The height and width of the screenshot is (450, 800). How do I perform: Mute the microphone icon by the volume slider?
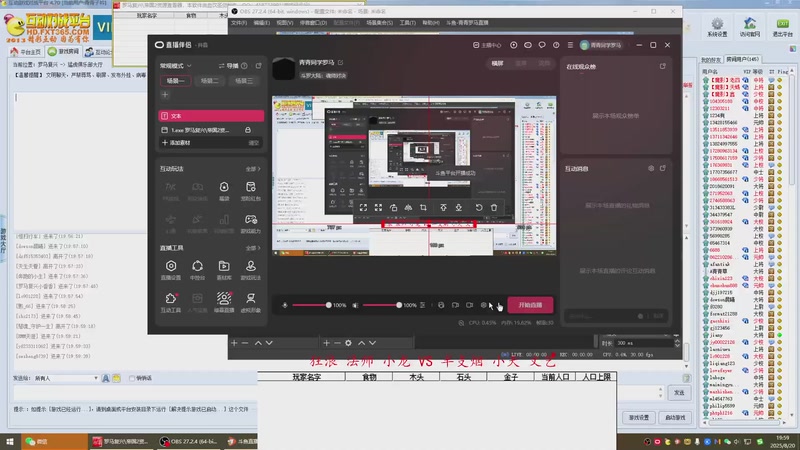point(285,305)
